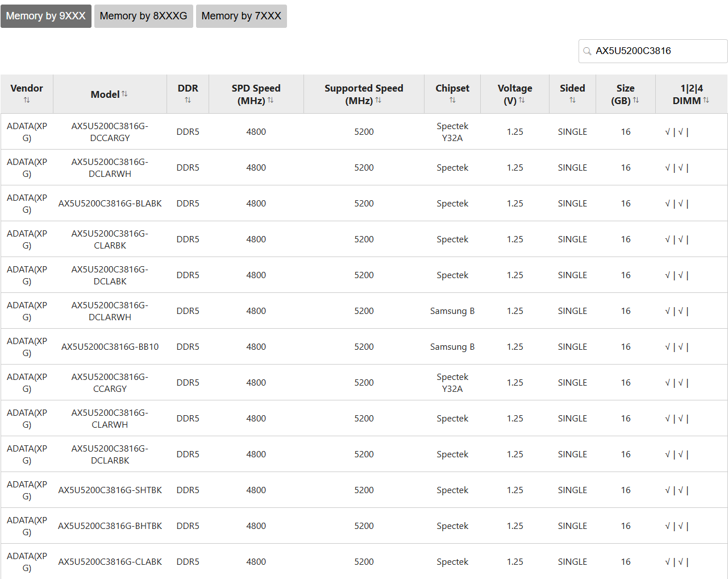The height and width of the screenshot is (579, 728).
Task: Sort by Vendor column arrows
Action: [x=27, y=100]
